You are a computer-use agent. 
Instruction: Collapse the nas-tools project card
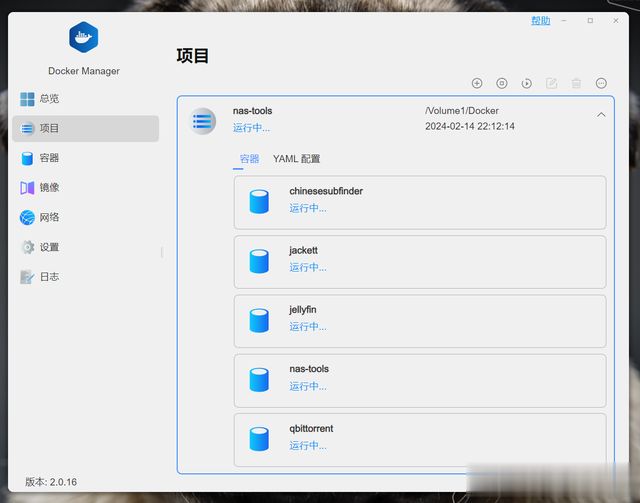[601, 115]
